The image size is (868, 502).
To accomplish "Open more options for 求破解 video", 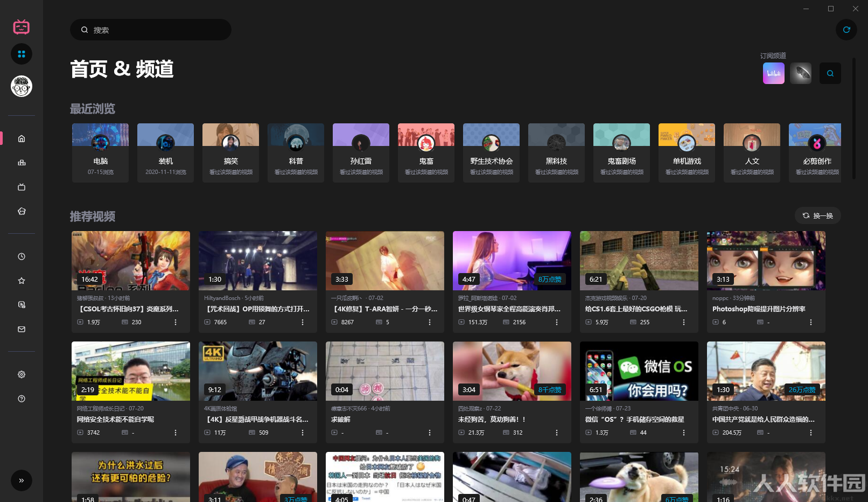I will tap(430, 433).
